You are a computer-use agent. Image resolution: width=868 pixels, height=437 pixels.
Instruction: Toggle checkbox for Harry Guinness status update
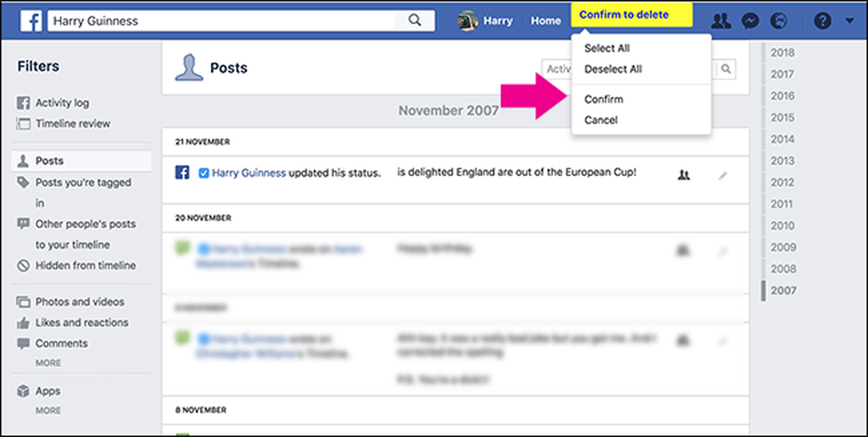tap(204, 173)
